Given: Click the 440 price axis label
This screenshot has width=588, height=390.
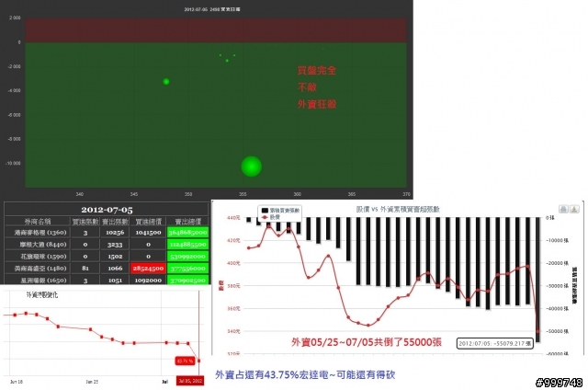Looking at the screenshot, I should coord(233,218).
